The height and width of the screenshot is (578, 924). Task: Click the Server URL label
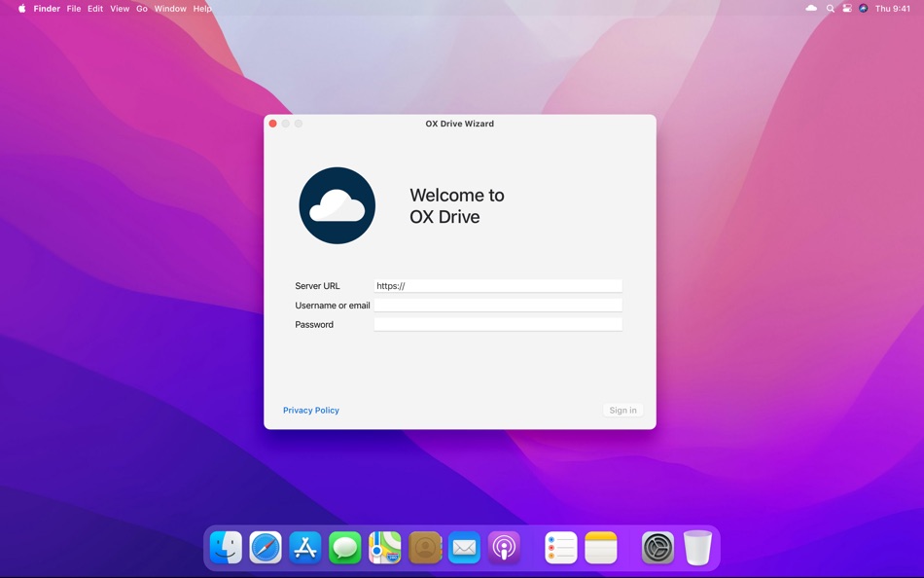tap(318, 285)
